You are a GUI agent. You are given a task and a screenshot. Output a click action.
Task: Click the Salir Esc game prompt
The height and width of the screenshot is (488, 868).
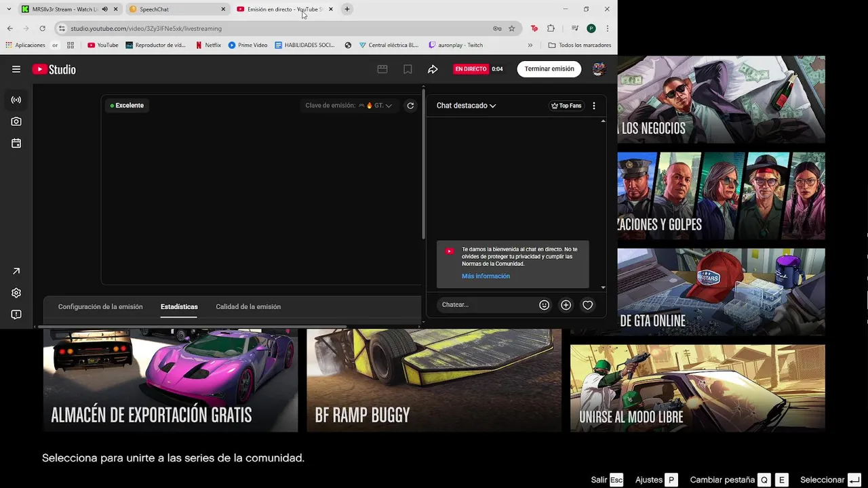pos(607,480)
